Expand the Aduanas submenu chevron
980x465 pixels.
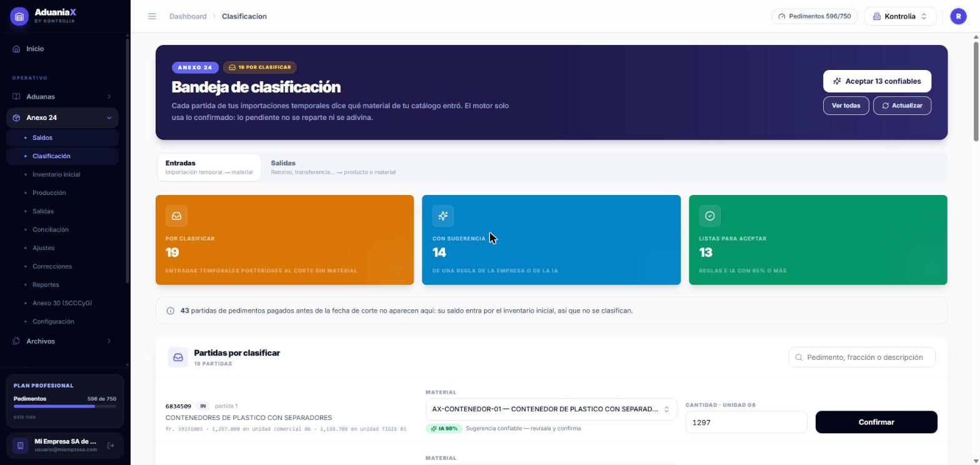pyautogui.click(x=109, y=97)
